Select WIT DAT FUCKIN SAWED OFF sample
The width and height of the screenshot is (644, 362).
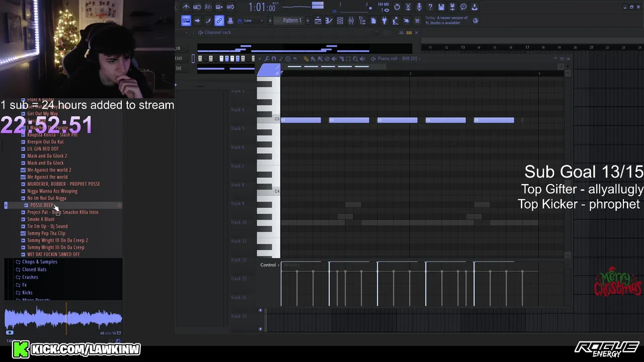(x=53, y=254)
